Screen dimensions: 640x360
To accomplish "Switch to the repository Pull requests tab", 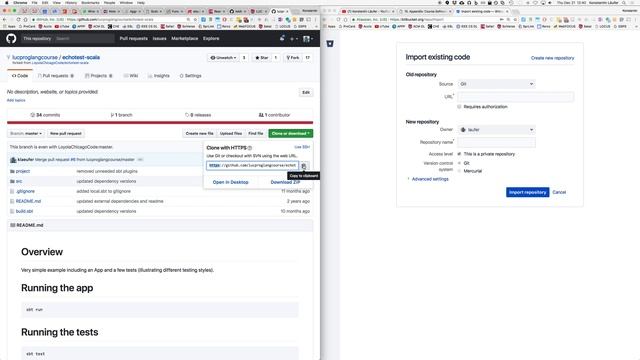I will point(56,76).
